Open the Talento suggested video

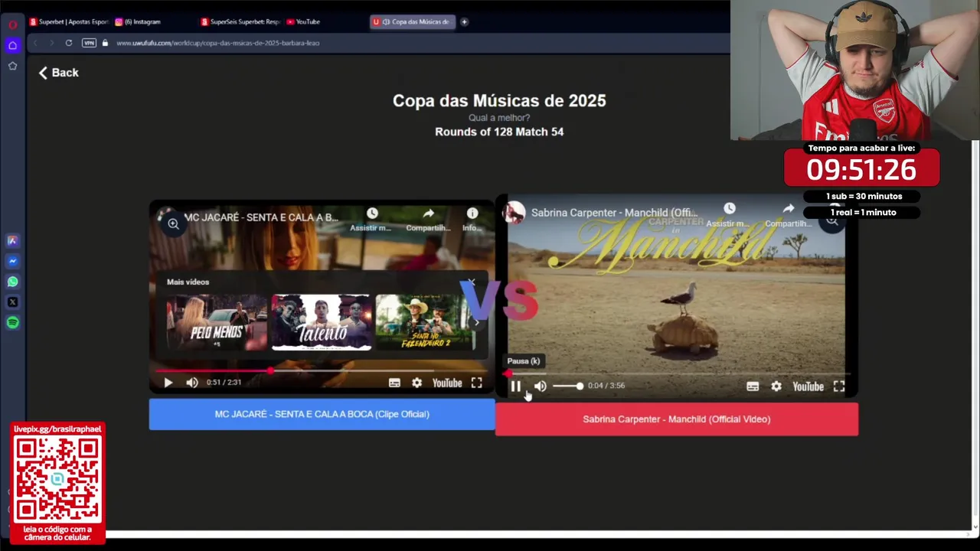click(x=322, y=322)
